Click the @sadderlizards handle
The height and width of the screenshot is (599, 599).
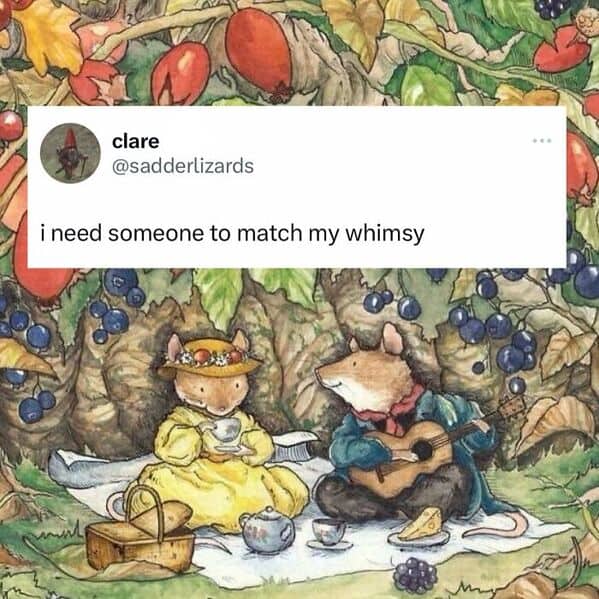coord(183,167)
